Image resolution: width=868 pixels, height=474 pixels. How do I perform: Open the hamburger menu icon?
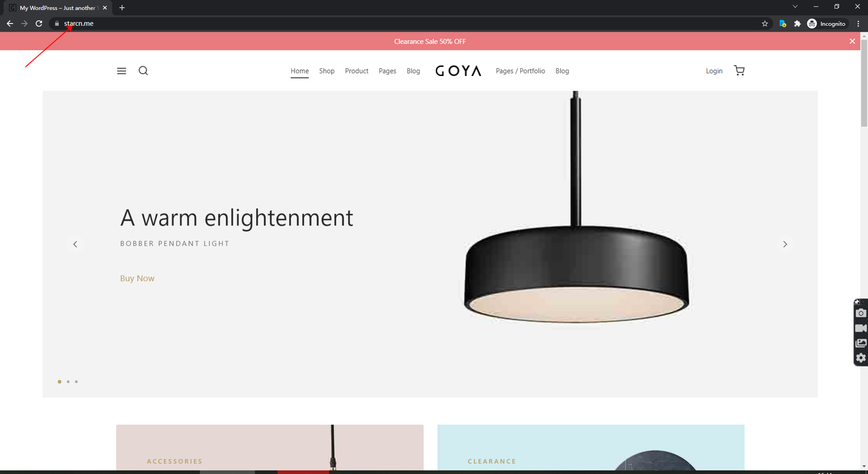click(121, 71)
